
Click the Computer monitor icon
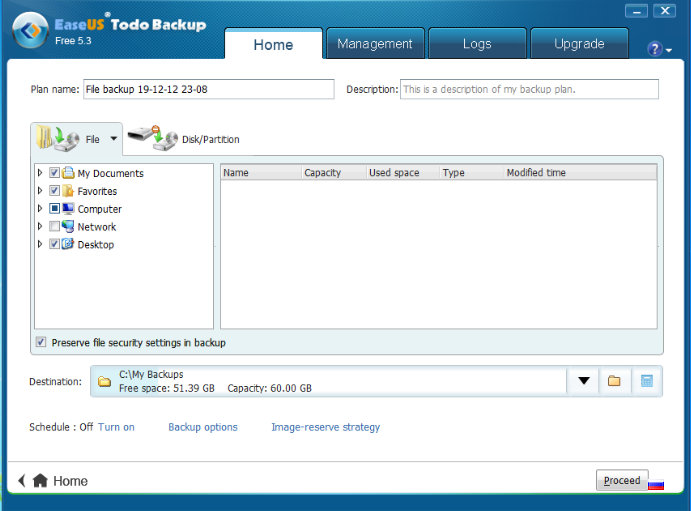tap(68, 208)
